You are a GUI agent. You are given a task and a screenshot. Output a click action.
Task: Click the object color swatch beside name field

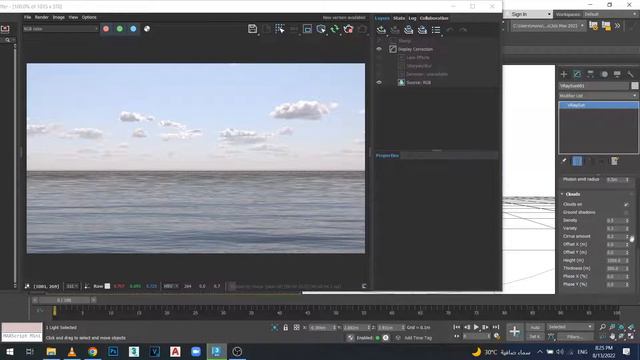pyautogui.click(x=634, y=86)
